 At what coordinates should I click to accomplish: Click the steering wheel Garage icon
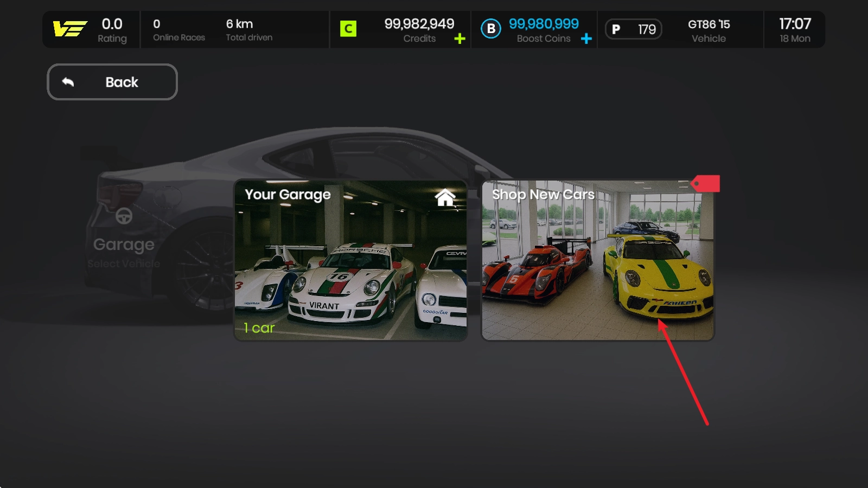[x=124, y=216]
